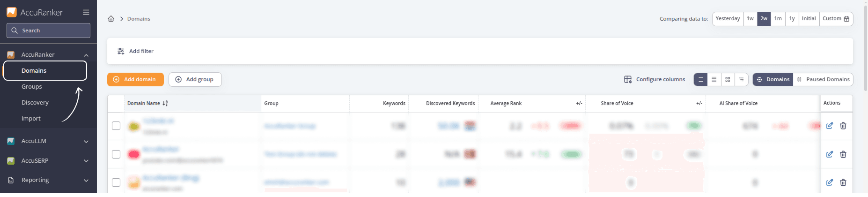868x197 pixels.
Task: Click the AccuLLM sidebar icon
Action: 11,141
